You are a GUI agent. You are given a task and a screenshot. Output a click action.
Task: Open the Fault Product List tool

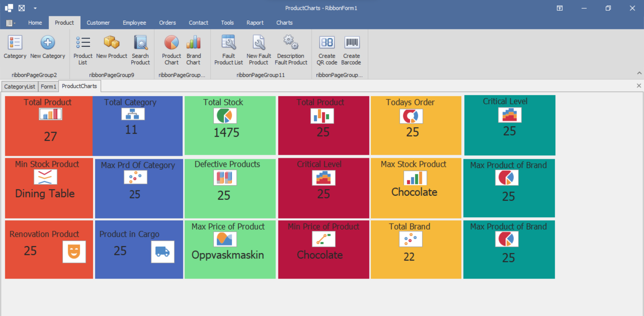pyautogui.click(x=228, y=43)
